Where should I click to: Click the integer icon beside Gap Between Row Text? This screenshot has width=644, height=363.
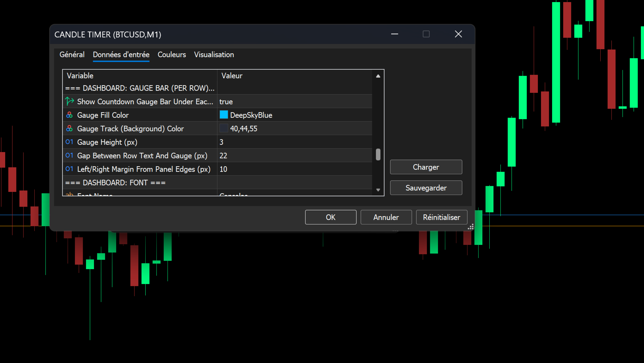[69, 155]
